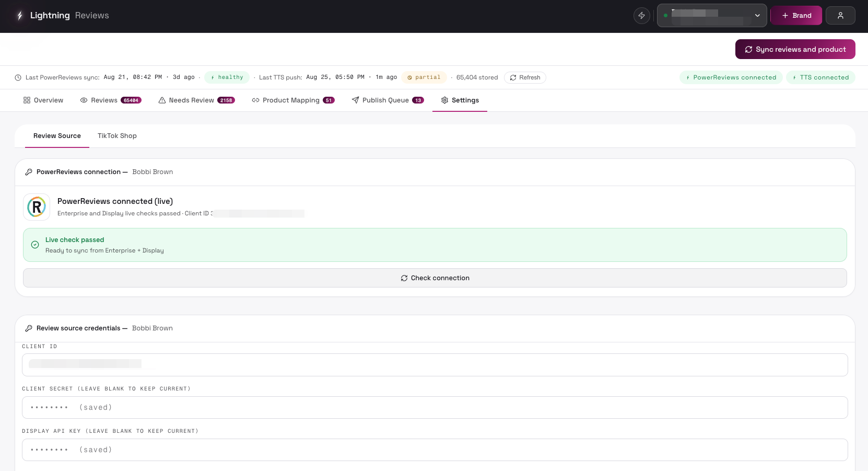Click the lightning bolt quick-action button
Screen dimensions: 868x471
[642, 16]
